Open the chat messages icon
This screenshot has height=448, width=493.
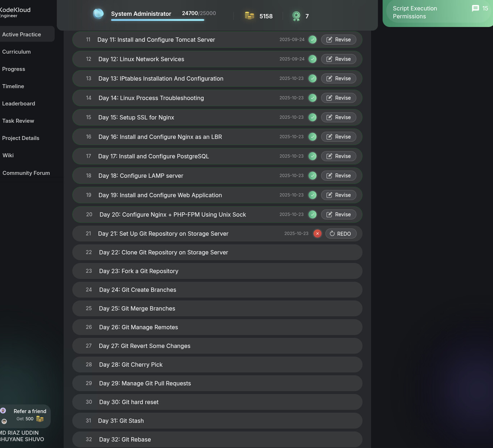pos(475,8)
